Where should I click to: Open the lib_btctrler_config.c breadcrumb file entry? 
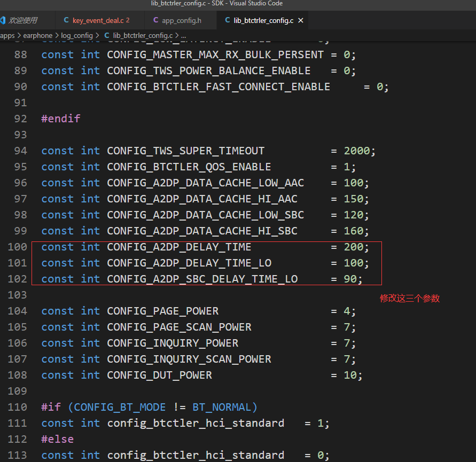(143, 35)
